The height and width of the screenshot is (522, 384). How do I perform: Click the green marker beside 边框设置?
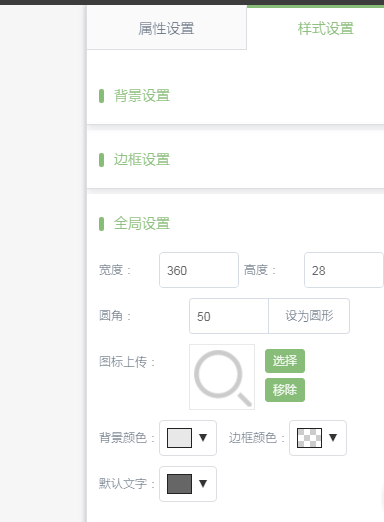tap(102, 160)
